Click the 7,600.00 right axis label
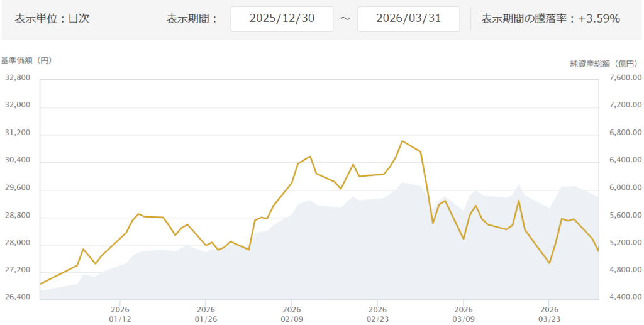Screen dimensions: 644x325 (625, 78)
